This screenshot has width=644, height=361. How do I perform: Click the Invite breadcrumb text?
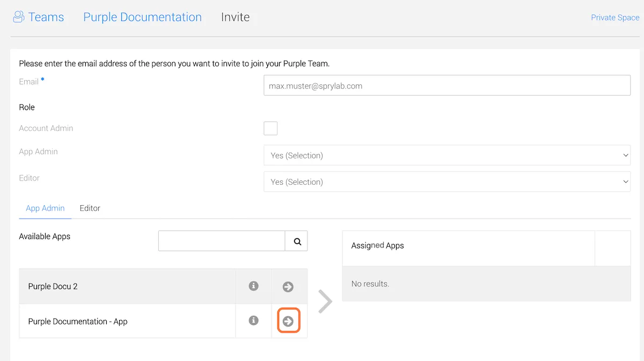point(235,17)
